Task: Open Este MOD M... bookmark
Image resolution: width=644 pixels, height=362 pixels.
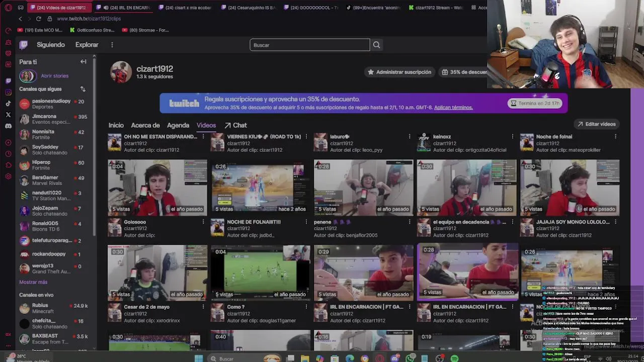Action: pos(40,30)
